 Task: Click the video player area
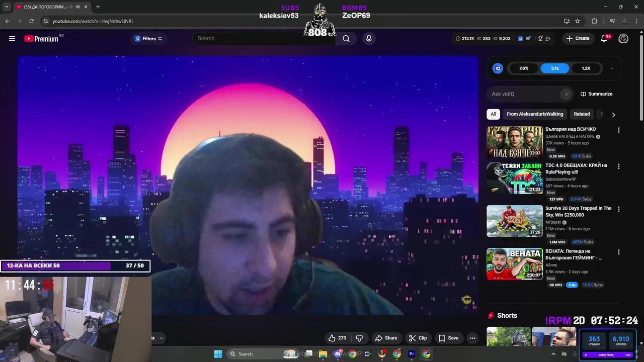pos(248,186)
